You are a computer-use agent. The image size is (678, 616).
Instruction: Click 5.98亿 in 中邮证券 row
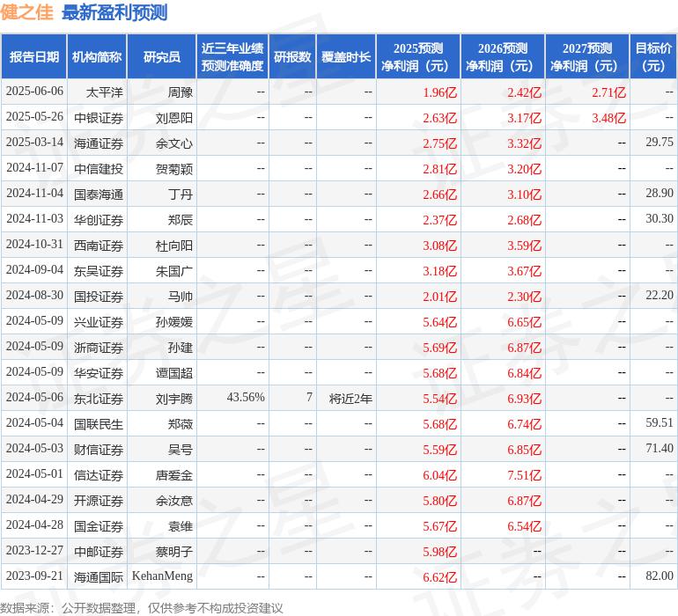[439, 551]
